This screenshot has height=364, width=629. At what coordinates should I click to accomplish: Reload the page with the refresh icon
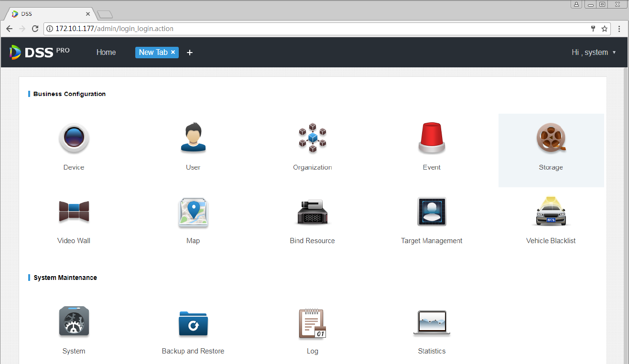pyautogui.click(x=35, y=29)
